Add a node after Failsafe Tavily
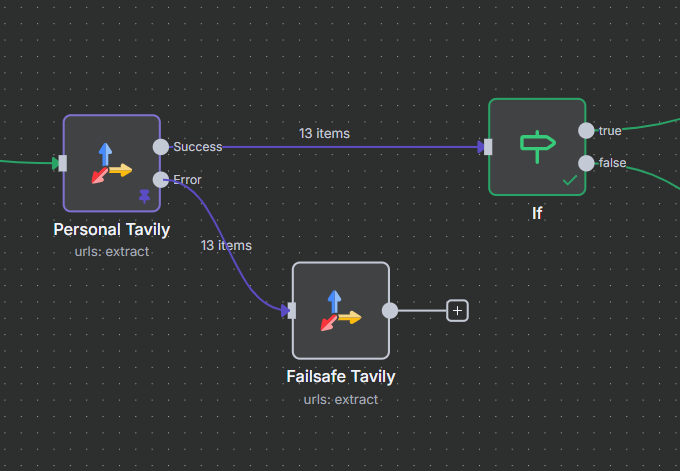The image size is (680, 471). (x=457, y=311)
